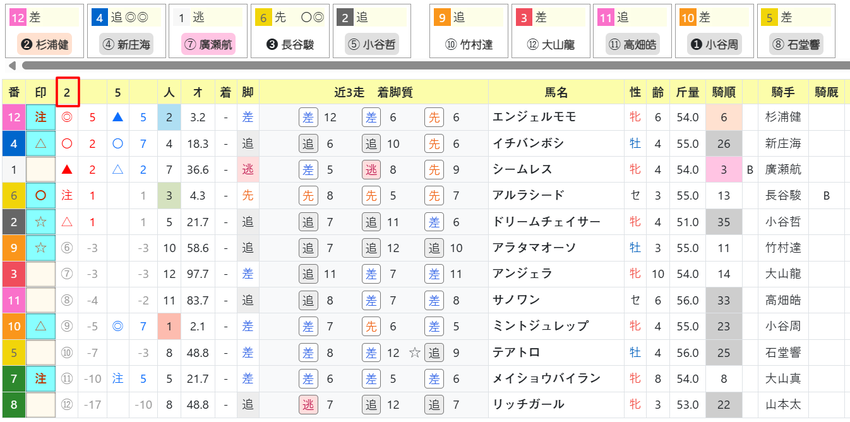Click the 追 11 badge in アンジェラ row

click(317, 273)
